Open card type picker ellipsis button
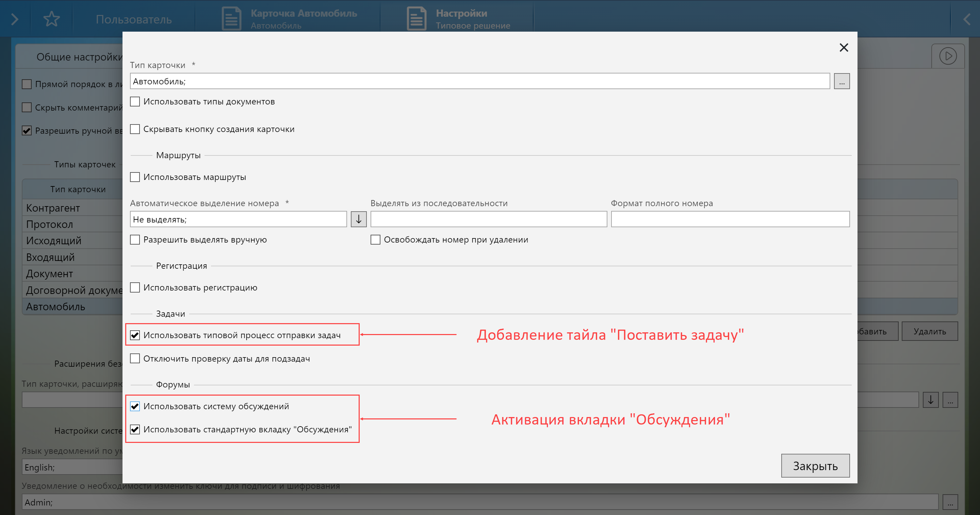Viewport: 980px width, 515px height. 842,81
